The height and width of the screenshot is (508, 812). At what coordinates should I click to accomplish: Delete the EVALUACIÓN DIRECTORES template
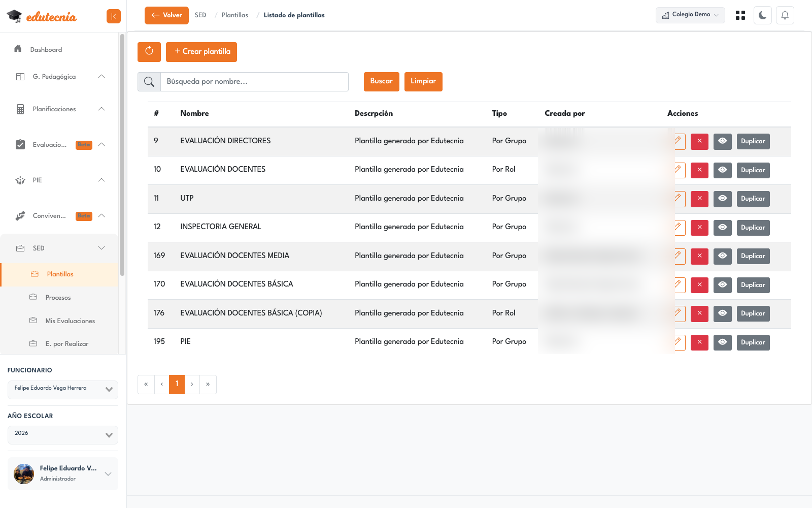pos(699,141)
